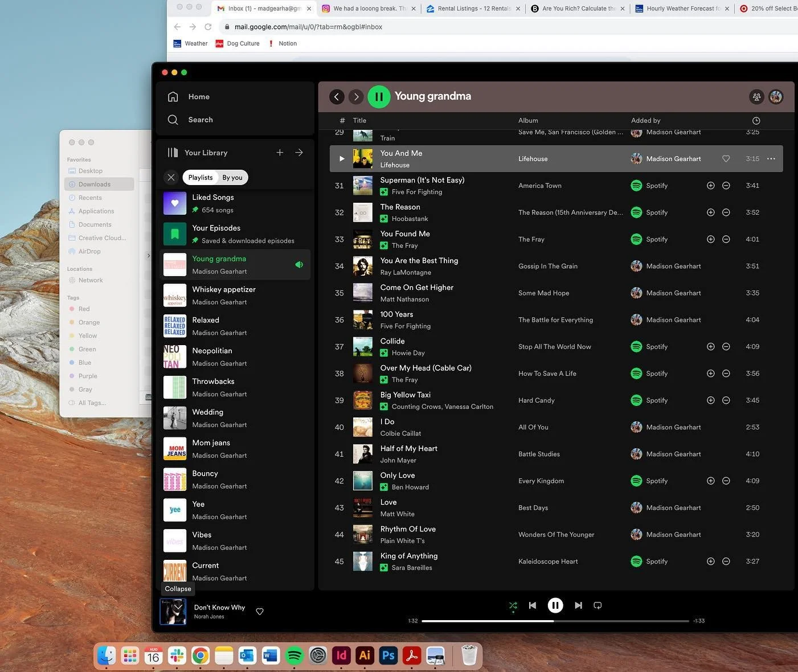Add Superman (It's Not Easy) to playlist
Image resolution: width=798 pixels, height=672 pixels.
[x=711, y=186]
